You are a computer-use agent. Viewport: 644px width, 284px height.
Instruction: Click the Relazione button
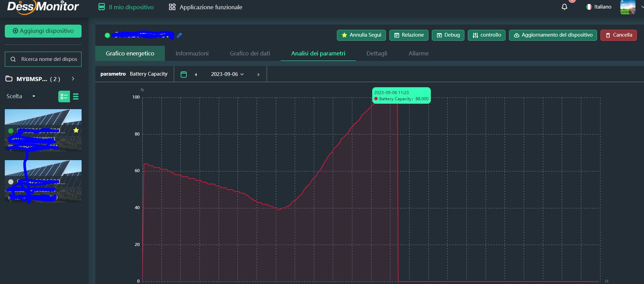(x=409, y=35)
